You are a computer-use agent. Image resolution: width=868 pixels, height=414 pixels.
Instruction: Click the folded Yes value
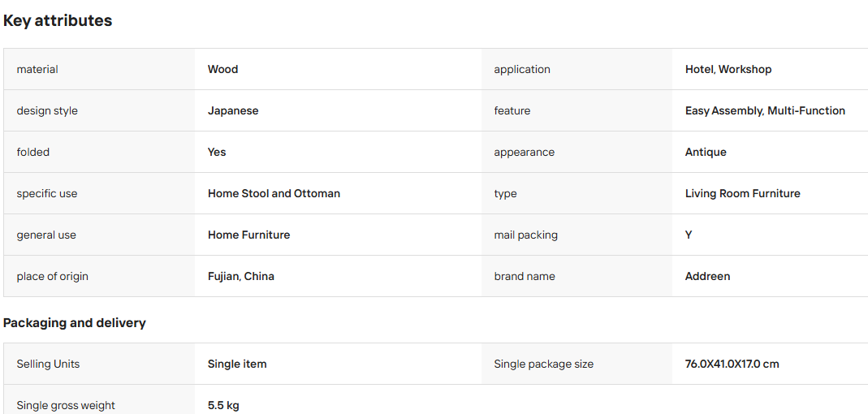[217, 152]
